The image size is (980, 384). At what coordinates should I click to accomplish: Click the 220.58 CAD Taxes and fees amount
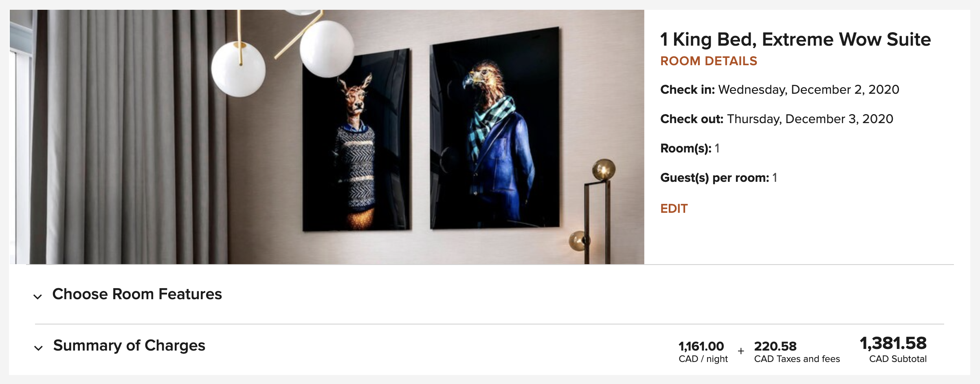797,352
